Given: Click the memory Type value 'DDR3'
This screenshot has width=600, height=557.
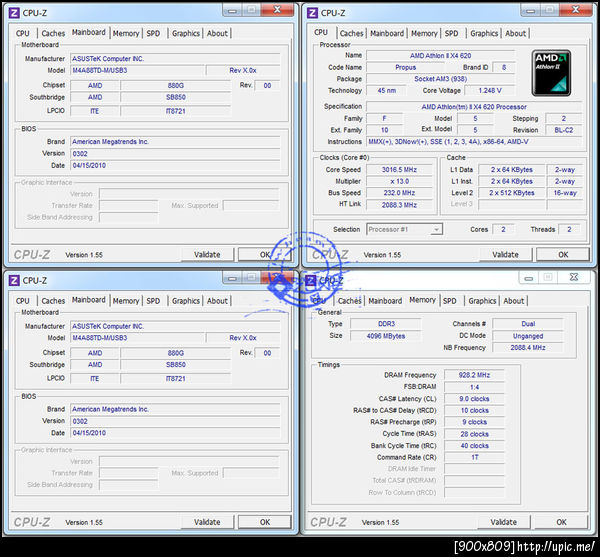Looking at the screenshot, I should pos(386,324).
